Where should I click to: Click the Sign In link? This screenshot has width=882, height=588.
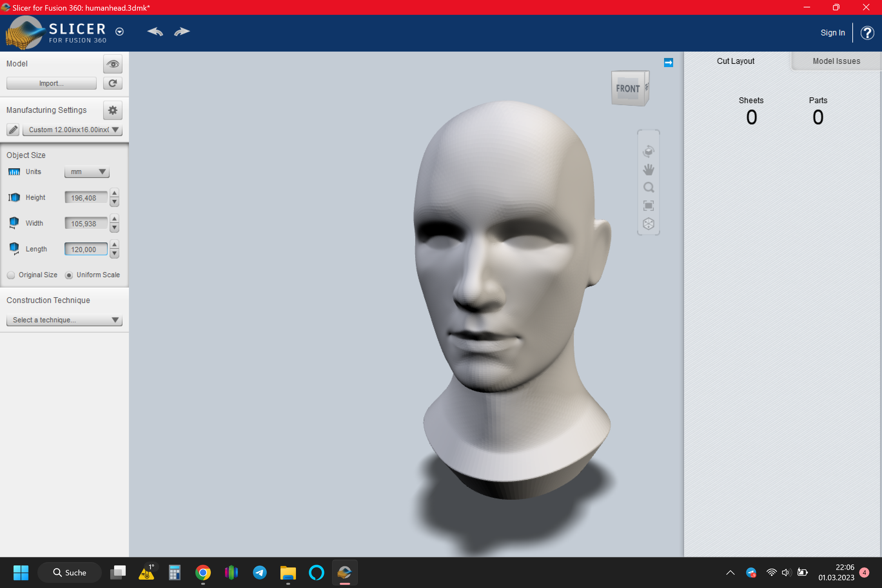832,33
